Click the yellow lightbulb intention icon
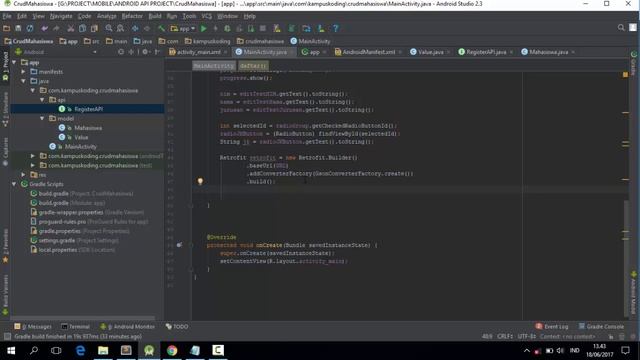The width and height of the screenshot is (640, 360). pos(200,181)
